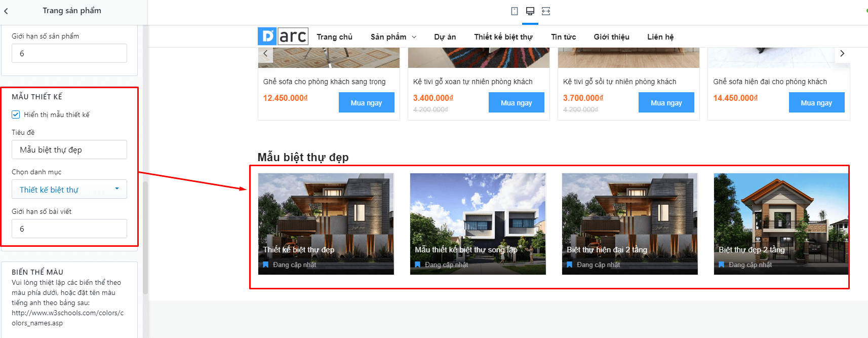Click Mua ngay for 14.450.000đ sofa
Viewport: 868px width, 338px height.
pyautogui.click(x=816, y=102)
